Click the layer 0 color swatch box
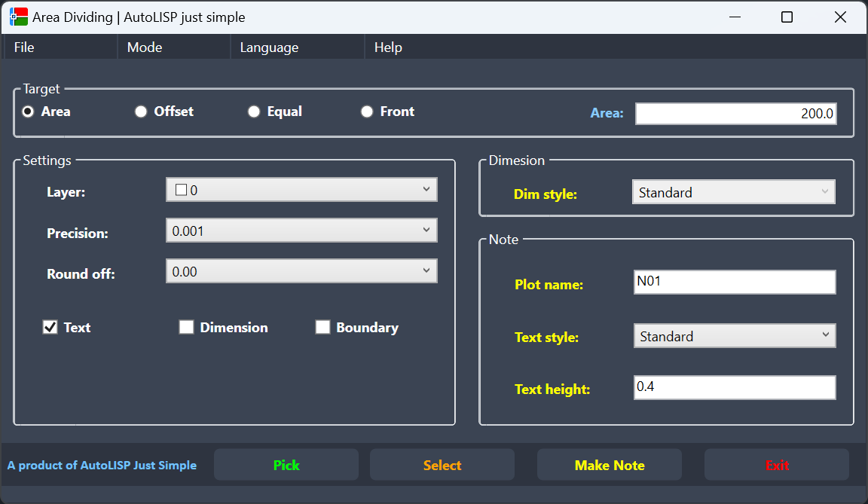Image resolution: width=868 pixels, height=504 pixels. pos(181,190)
